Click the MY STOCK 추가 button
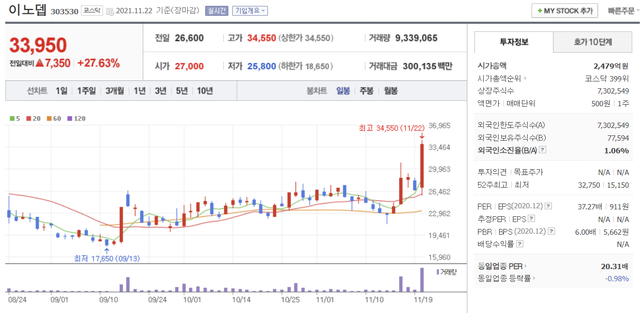The height and width of the screenshot is (313, 644). click(x=565, y=11)
